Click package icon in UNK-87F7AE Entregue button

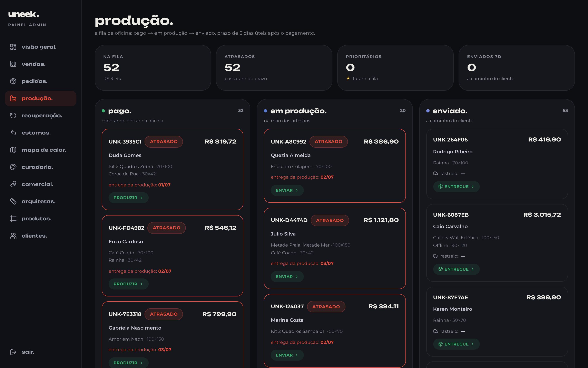tap(441, 344)
